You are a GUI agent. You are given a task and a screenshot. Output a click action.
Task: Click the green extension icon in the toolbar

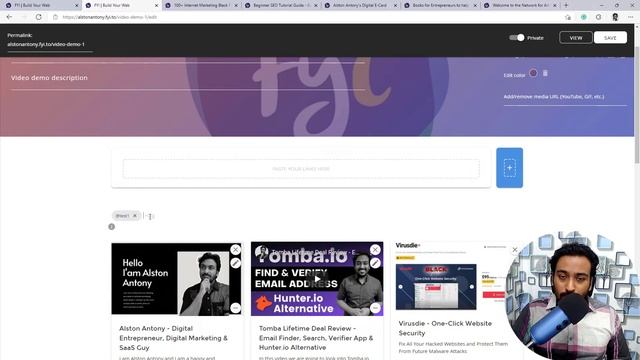(x=584, y=17)
